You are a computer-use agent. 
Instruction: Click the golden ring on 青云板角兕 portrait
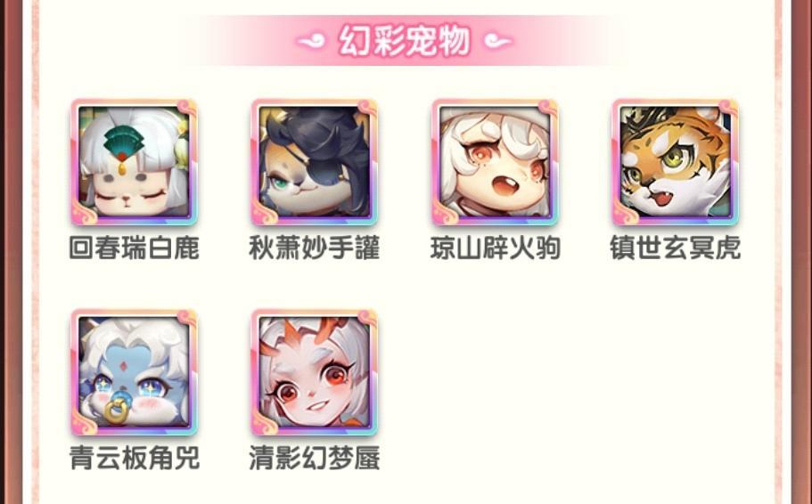click(117, 411)
